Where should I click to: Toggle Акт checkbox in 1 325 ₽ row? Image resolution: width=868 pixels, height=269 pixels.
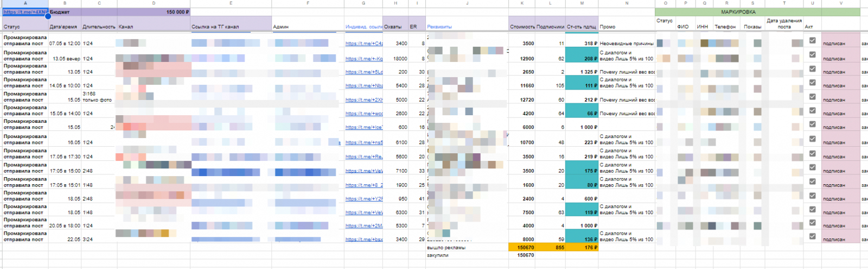pyautogui.click(x=812, y=68)
